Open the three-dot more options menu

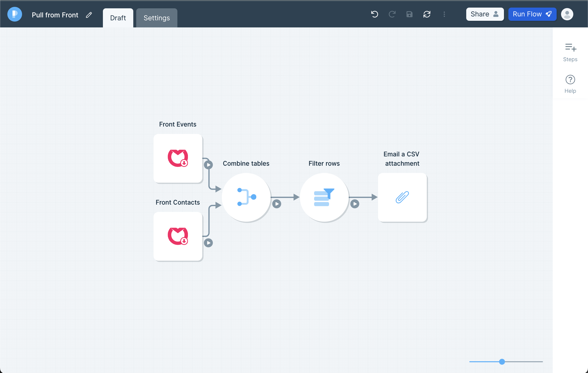pyautogui.click(x=444, y=14)
